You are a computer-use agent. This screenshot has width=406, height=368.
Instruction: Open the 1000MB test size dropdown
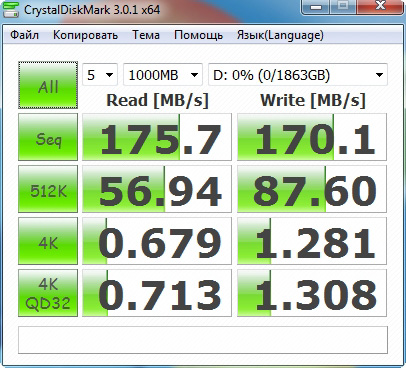(163, 75)
